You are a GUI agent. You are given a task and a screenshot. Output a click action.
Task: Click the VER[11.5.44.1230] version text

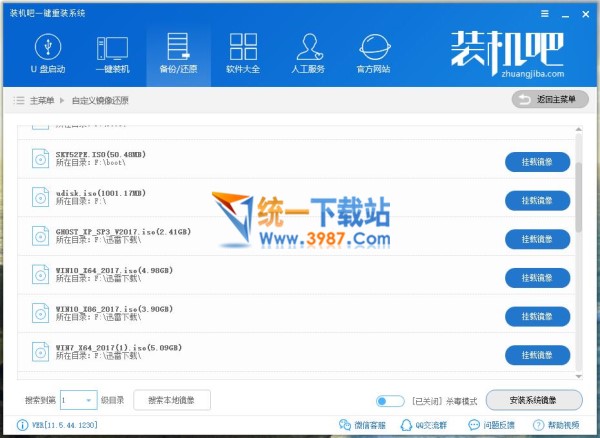(65, 425)
